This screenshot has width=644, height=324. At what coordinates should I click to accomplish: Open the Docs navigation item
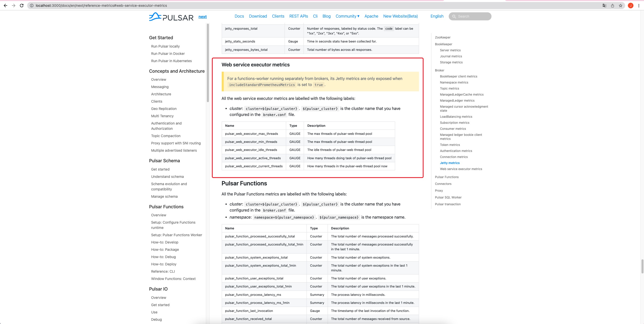[239, 16]
